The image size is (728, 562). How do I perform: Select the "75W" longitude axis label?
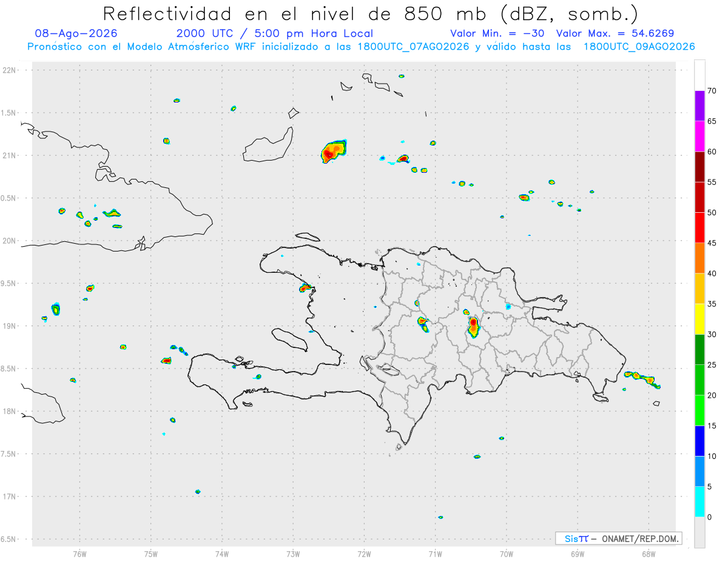(151, 554)
